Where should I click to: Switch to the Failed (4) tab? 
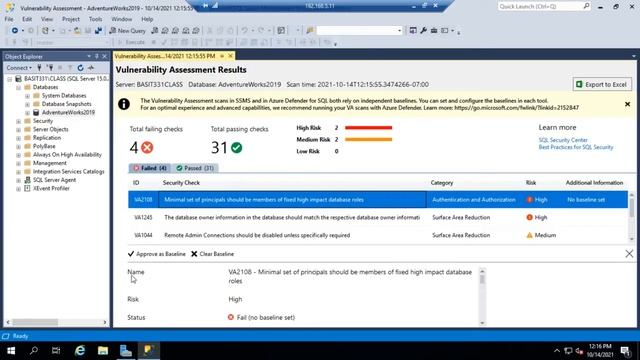(150, 168)
